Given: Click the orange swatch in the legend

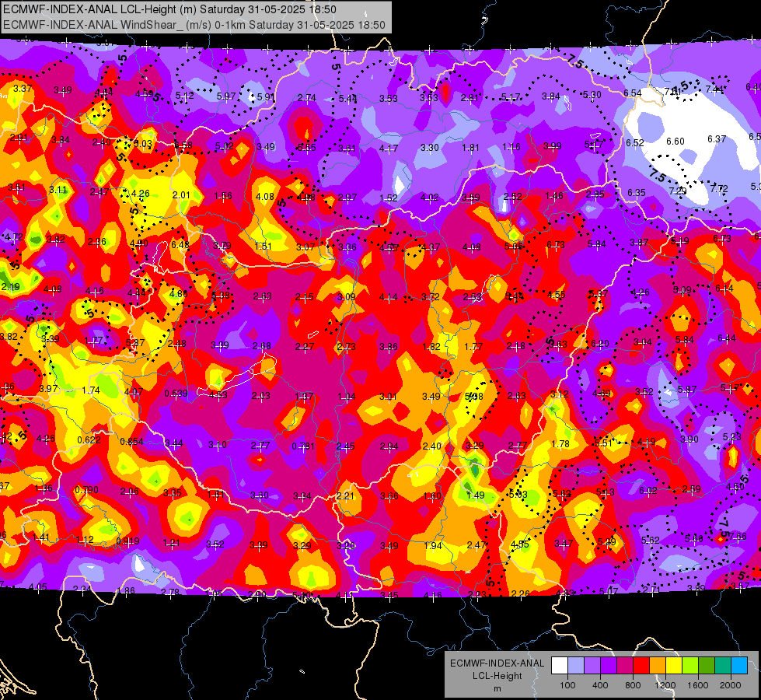Looking at the screenshot, I should [x=658, y=666].
